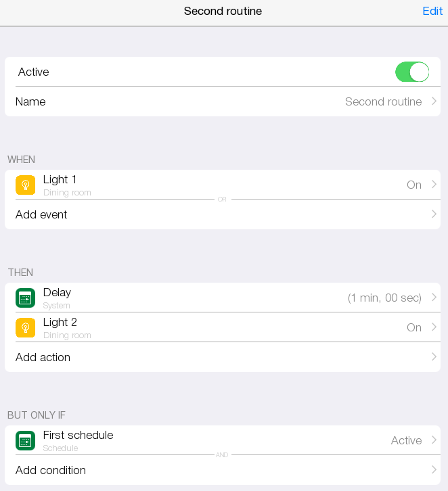448x491 pixels.
Task: Open the Name row chevron
Action: click(434, 101)
